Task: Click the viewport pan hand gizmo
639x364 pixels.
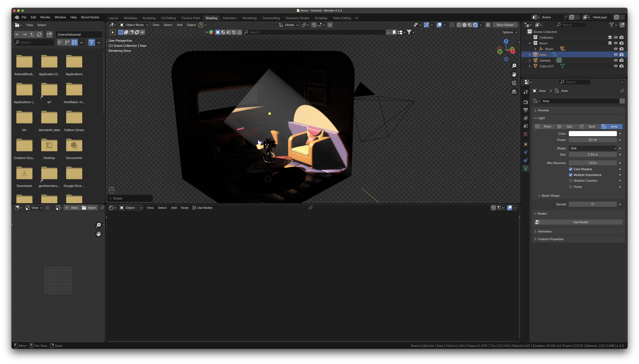Action: pyautogui.click(x=514, y=74)
